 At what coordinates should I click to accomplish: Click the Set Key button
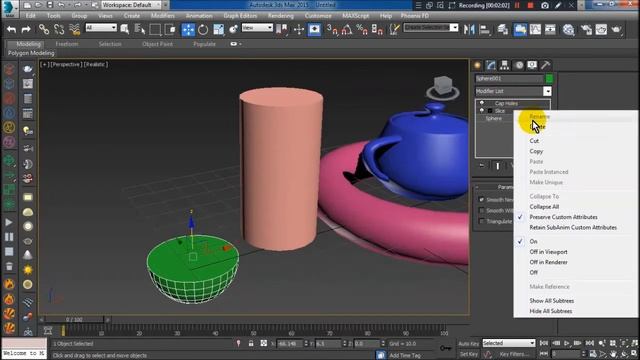click(x=469, y=354)
